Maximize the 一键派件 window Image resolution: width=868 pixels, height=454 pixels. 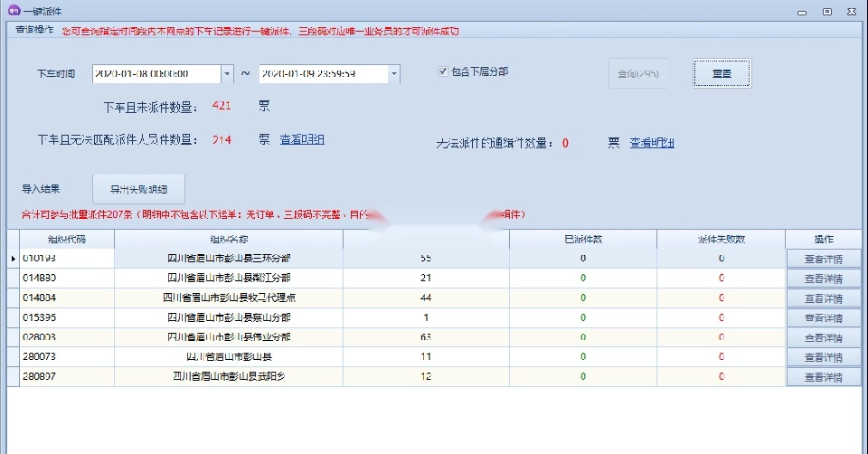(x=826, y=11)
